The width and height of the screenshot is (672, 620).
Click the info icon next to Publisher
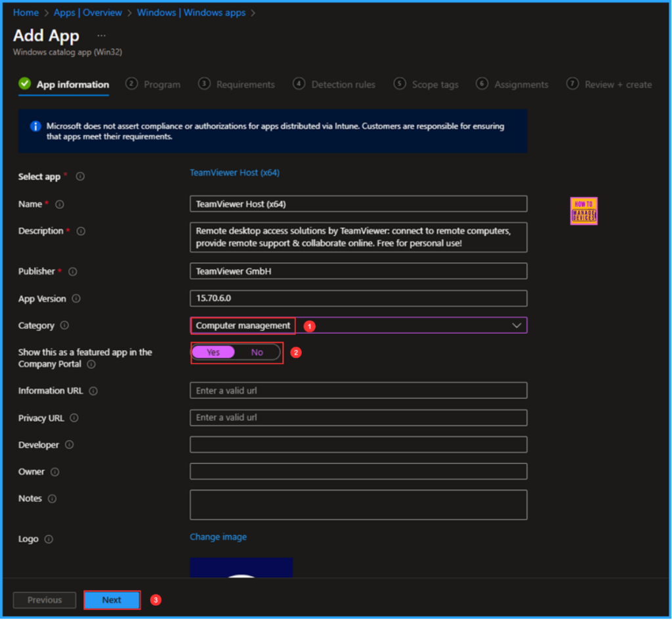click(72, 271)
